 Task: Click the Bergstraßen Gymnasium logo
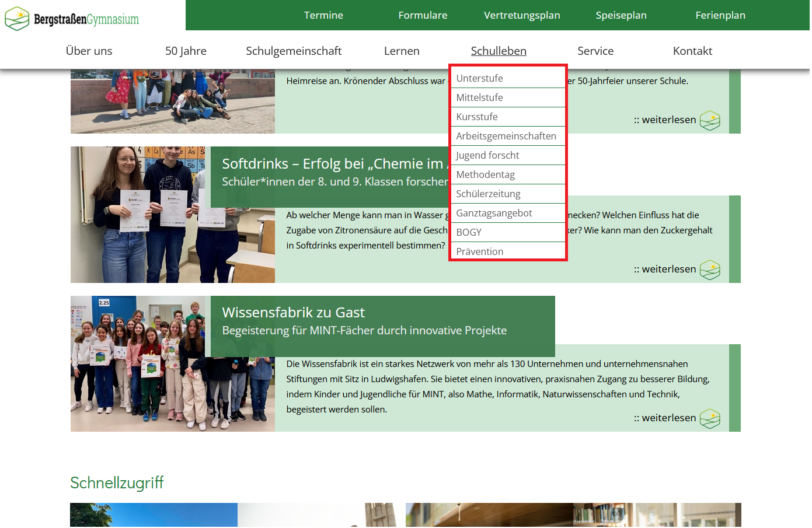click(72, 19)
